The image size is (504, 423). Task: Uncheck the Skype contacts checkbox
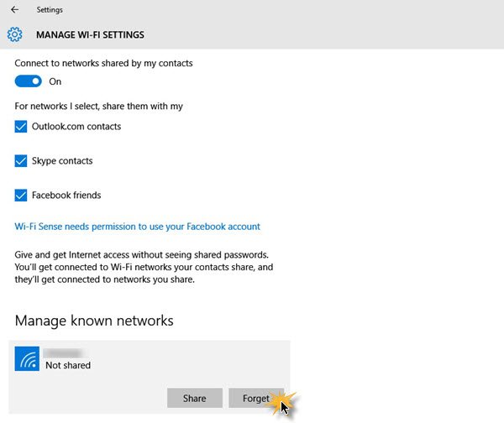coord(21,161)
